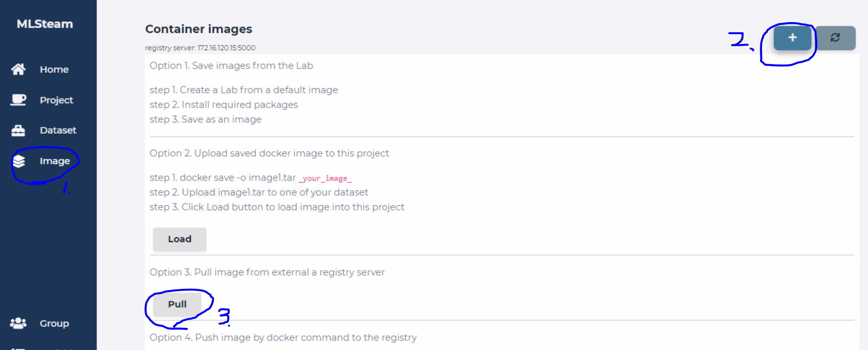This screenshot has height=350, width=868.
Task: Click the Container images heading
Action: [199, 29]
